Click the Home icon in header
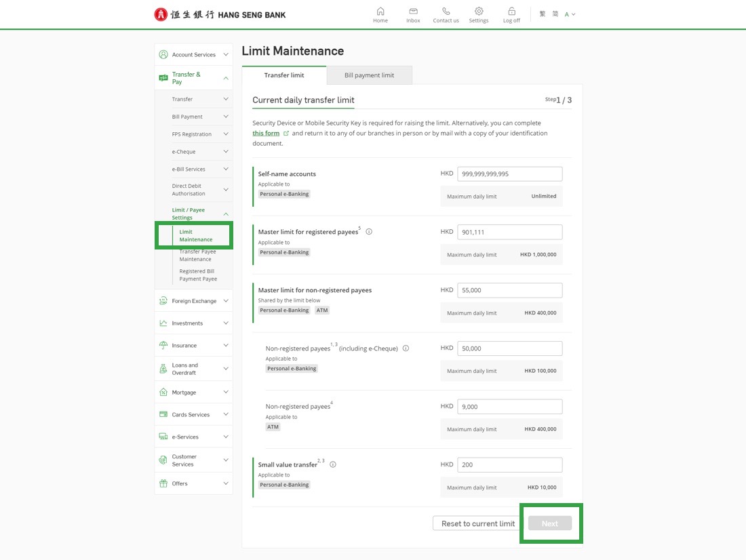Screen dimensions: 746x560 pos(380,12)
